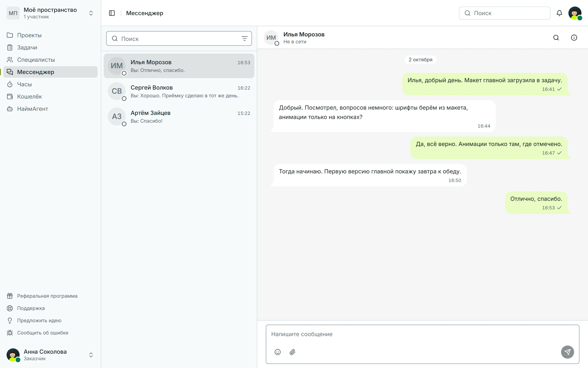Open notifications bell
This screenshot has height=368, width=588.
[559, 13]
